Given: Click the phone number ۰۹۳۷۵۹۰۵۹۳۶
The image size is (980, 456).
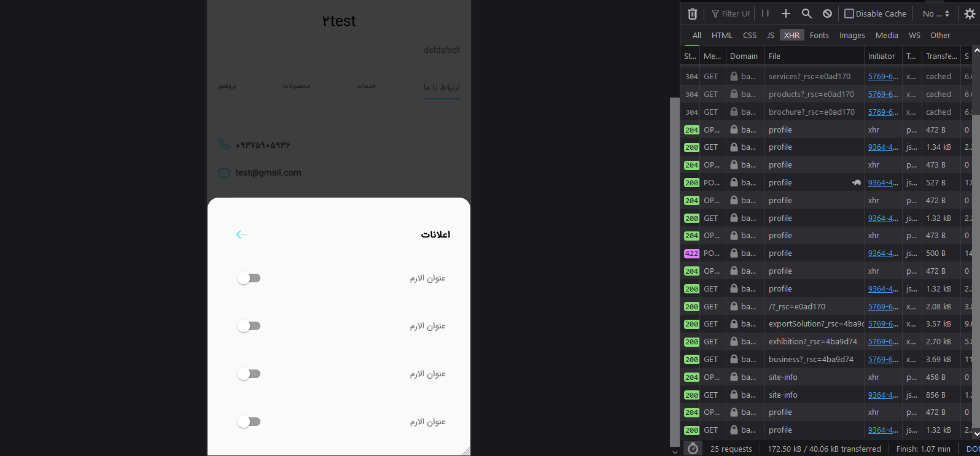Looking at the screenshot, I should coord(263,145).
